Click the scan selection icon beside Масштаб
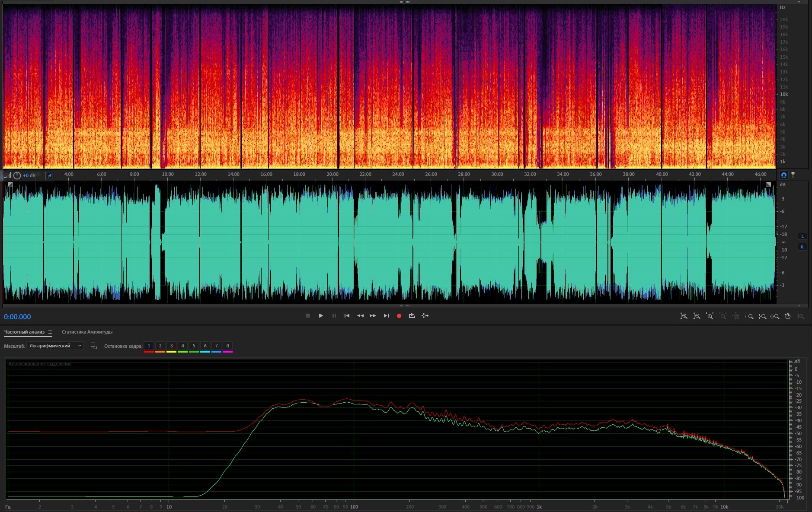The width and height of the screenshot is (812, 512). pos(93,346)
